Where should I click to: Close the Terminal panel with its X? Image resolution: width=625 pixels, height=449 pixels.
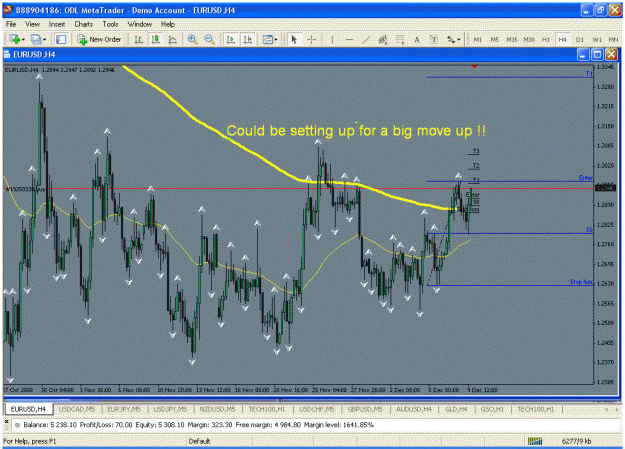pyautogui.click(x=6, y=421)
